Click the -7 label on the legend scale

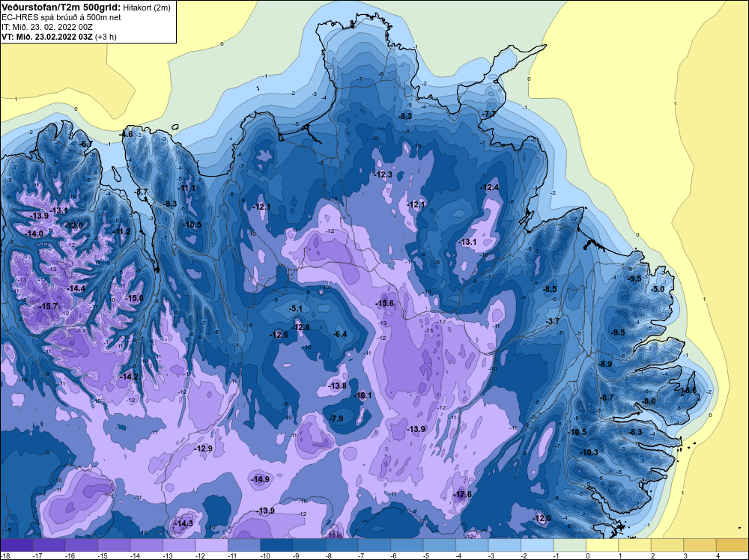point(360,556)
